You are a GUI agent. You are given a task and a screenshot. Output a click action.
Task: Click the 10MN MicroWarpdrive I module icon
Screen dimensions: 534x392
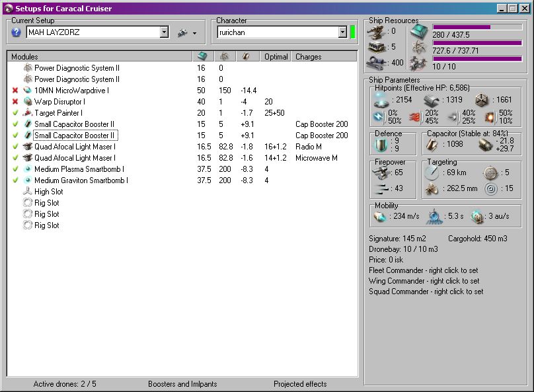(28, 91)
